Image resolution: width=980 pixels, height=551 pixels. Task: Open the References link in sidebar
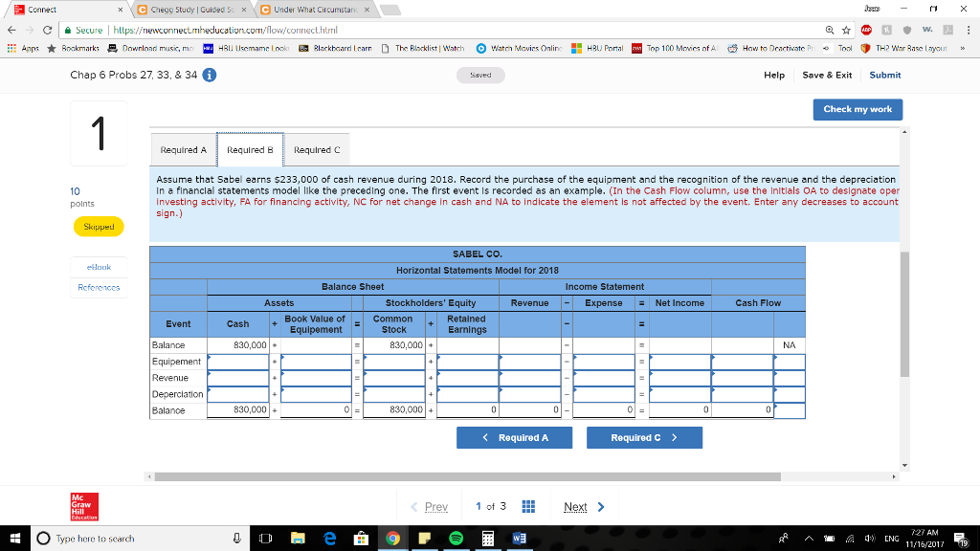point(99,287)
